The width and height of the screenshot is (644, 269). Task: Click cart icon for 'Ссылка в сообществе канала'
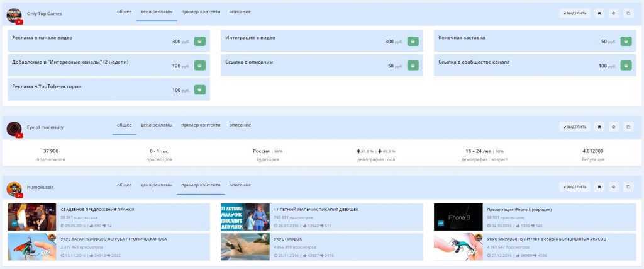626,66
